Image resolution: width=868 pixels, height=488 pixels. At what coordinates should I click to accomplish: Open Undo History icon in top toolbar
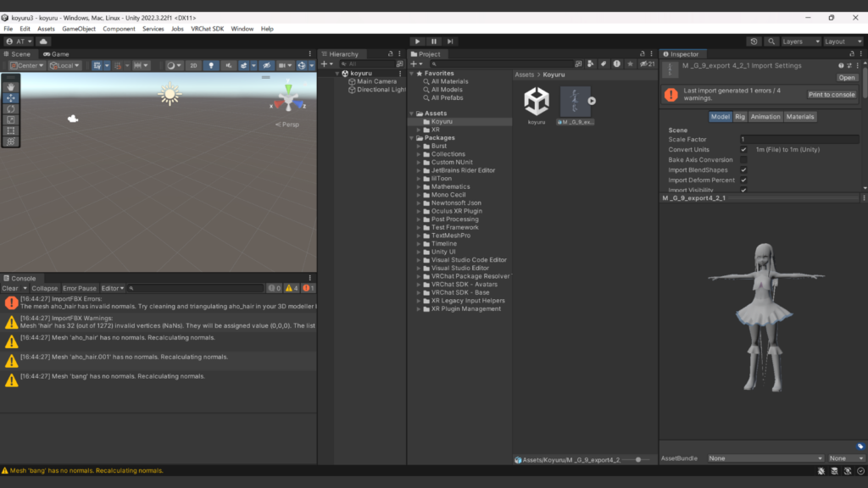pyautogui.click(x=754, y=42)
